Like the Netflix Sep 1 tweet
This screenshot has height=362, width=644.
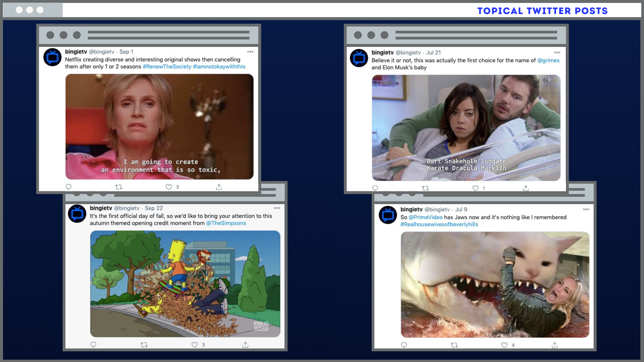(x=169, y=187)
